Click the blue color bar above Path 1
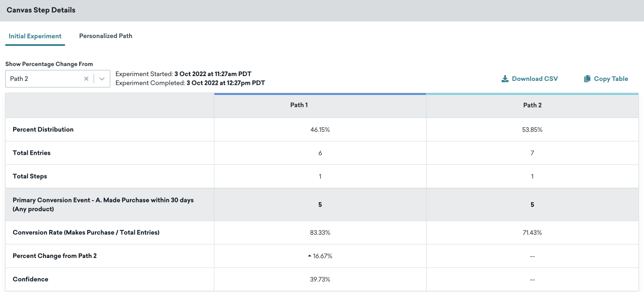The width and height of the screenshot is (644, 303). coord(320,94)
